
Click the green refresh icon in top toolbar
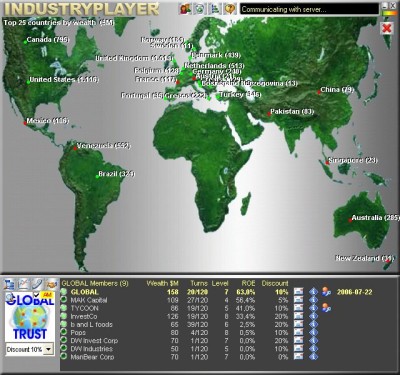[x=200, y=9]
